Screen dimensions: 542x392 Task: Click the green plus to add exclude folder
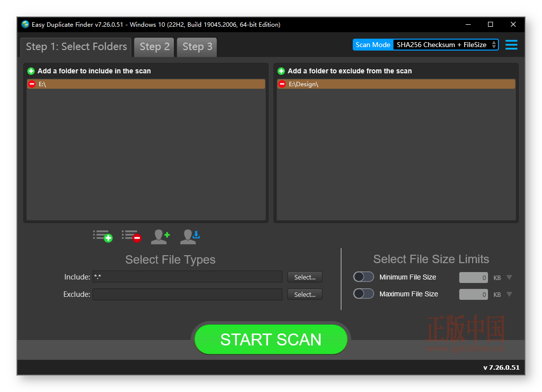[x=281, y=71]
